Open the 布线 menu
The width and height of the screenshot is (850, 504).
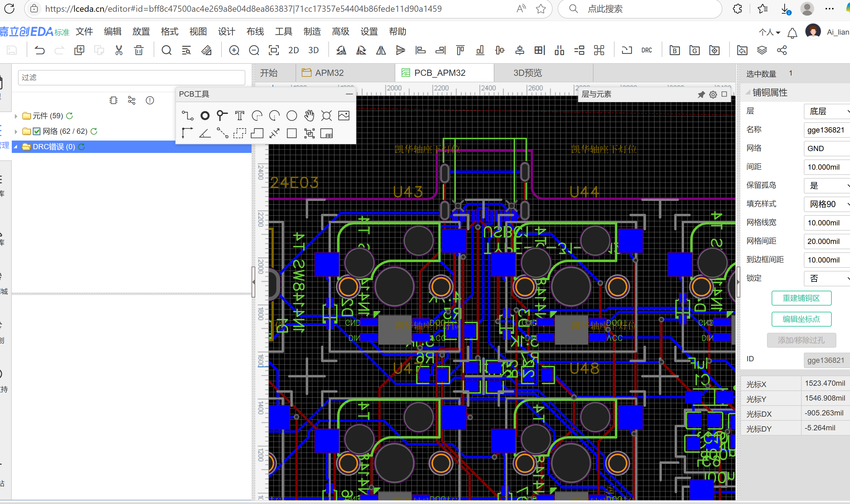pos(255,32)
